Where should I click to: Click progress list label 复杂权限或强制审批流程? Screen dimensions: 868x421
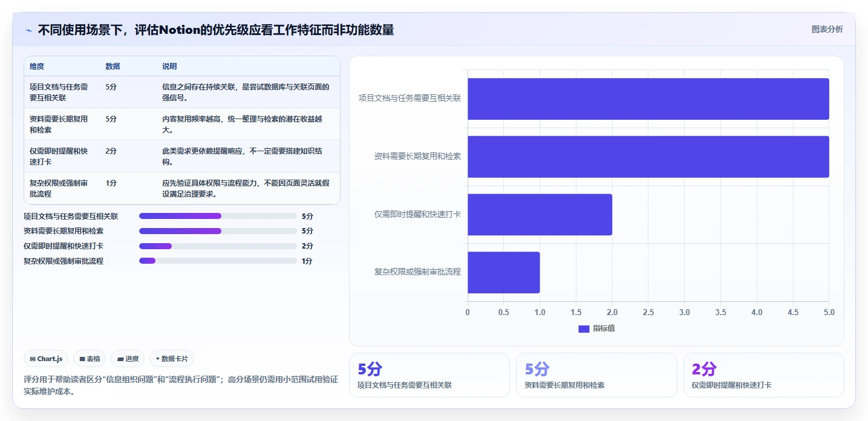(64, 261)
